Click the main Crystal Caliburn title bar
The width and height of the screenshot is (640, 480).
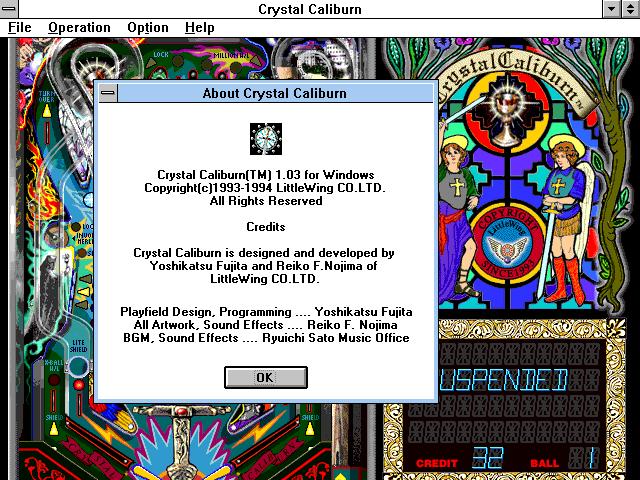click(310, 9)
